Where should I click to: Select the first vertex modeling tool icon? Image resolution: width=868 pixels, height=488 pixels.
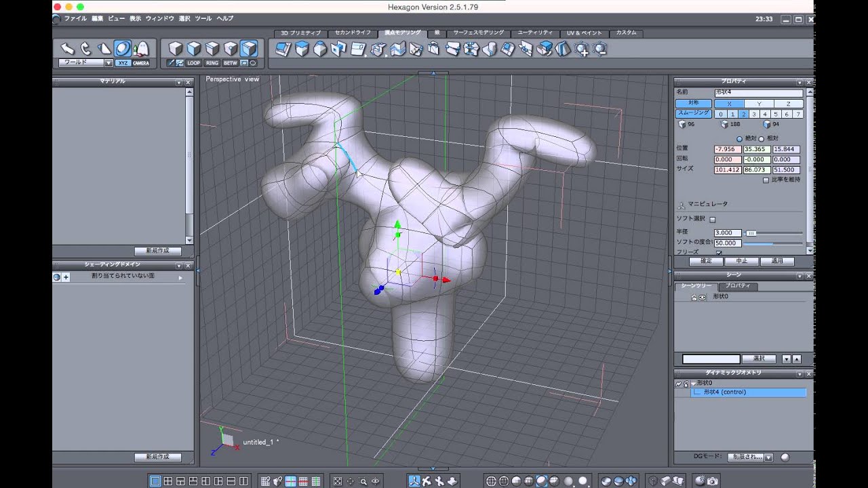[x=283, y=49]
